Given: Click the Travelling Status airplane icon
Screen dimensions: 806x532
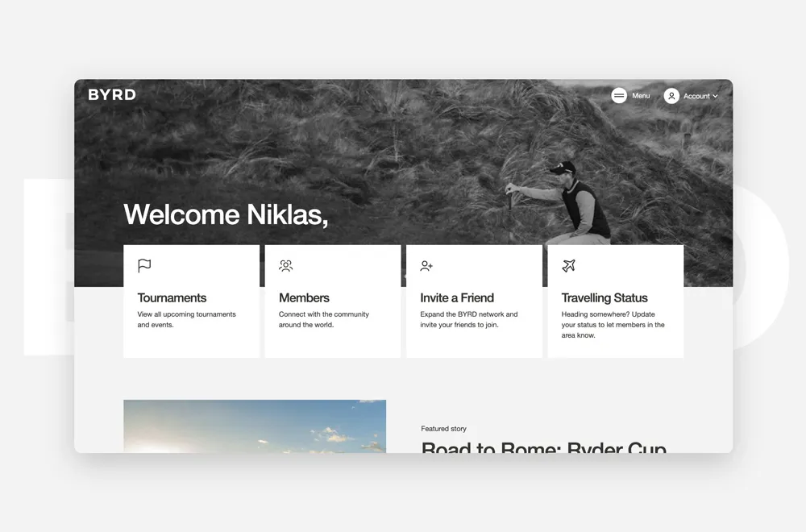Looking at the screenshot, I should [568, 266].
